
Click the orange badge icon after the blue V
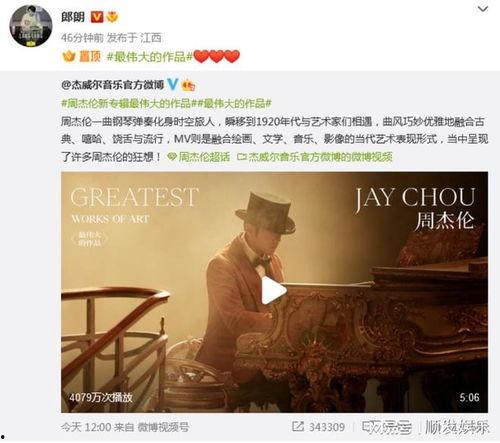pyautogui.click(x=188, y=85)
